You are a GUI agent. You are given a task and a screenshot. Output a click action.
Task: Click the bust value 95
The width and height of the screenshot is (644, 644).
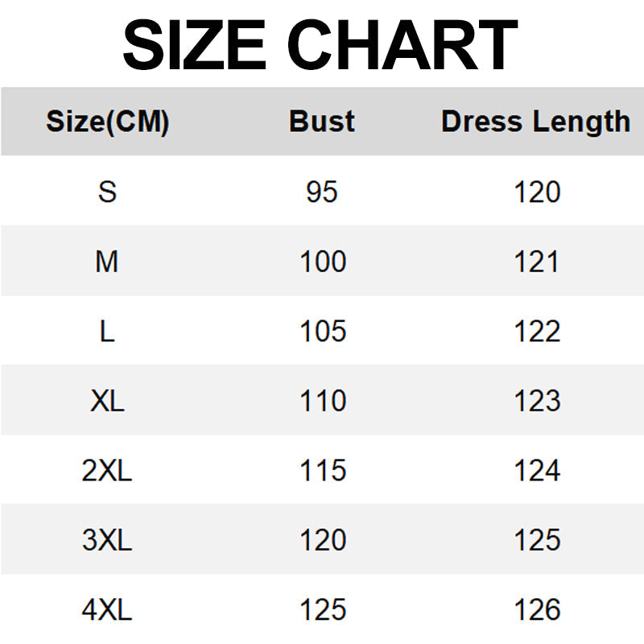point(322,192)
